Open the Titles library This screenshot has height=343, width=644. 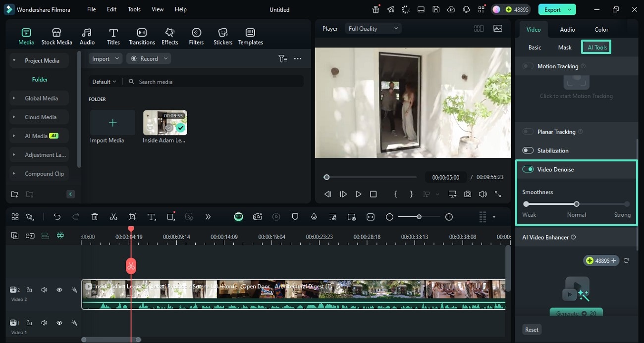coord(113,37)
